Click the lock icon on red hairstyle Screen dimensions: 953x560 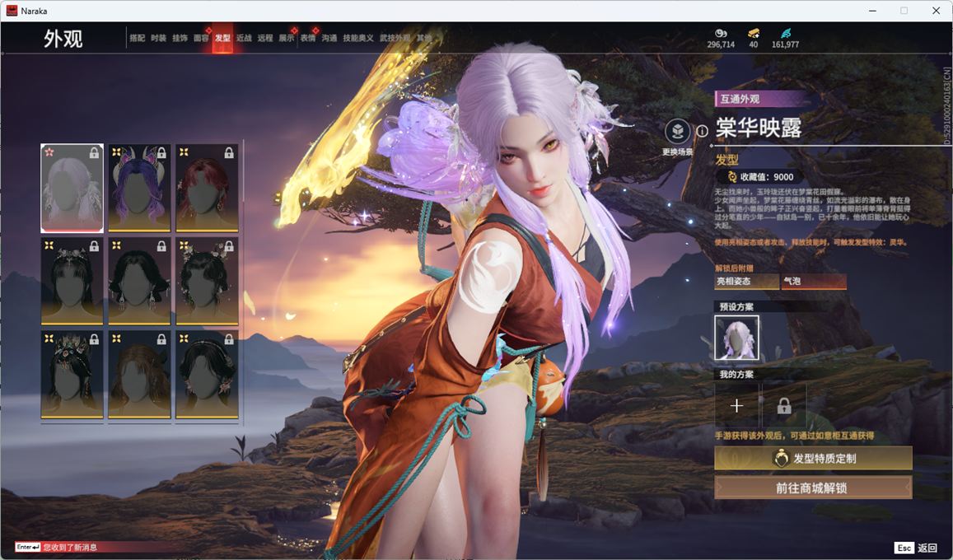tap(229, 153)
